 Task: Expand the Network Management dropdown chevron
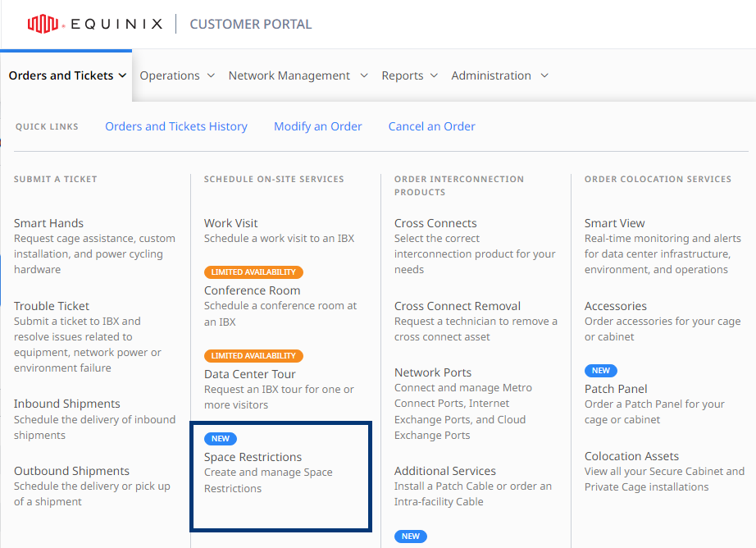364,75
